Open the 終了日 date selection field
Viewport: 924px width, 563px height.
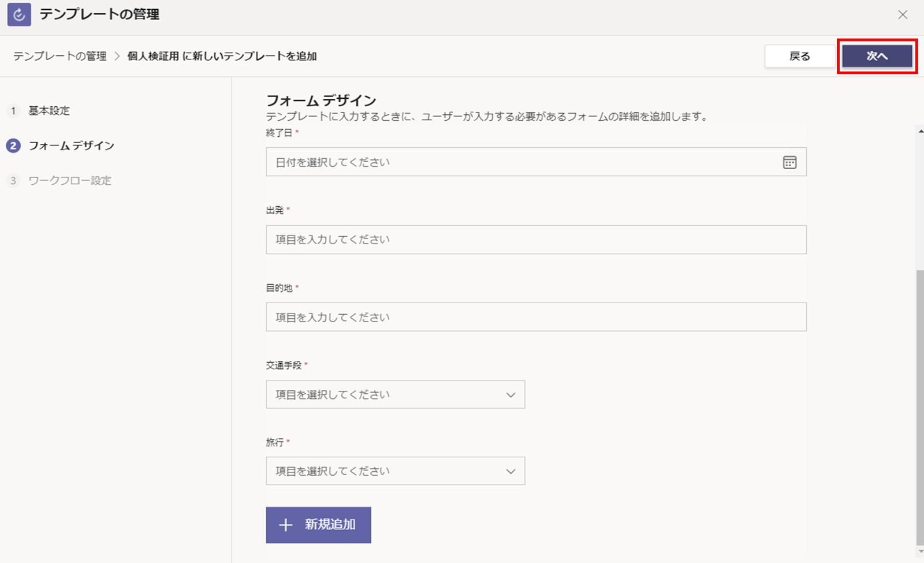coord(520,162)
